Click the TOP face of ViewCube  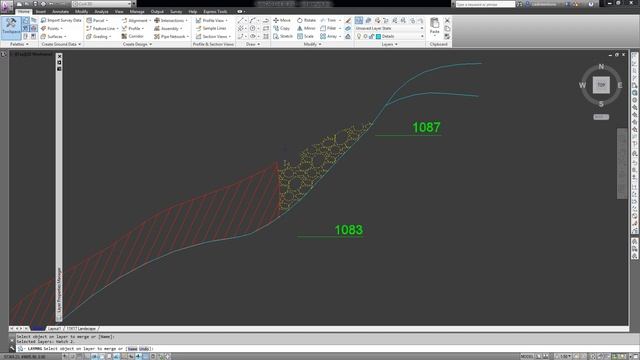(x=601, y=85)
